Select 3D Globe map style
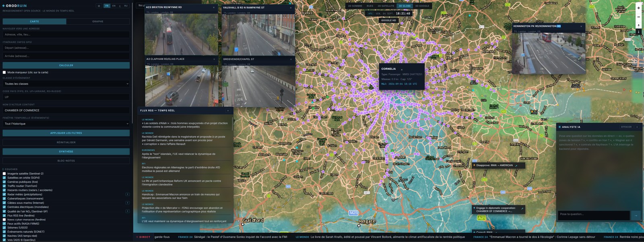The image size is (644, 242). (x=405, y=6)
